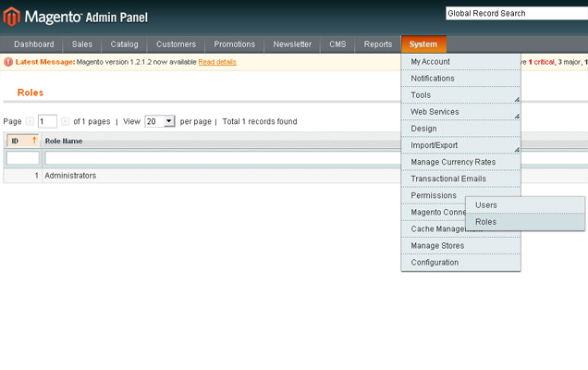Select Notifications menu entry
The width and height of the screenshot is (588, 370).
(x=460, y=79)
